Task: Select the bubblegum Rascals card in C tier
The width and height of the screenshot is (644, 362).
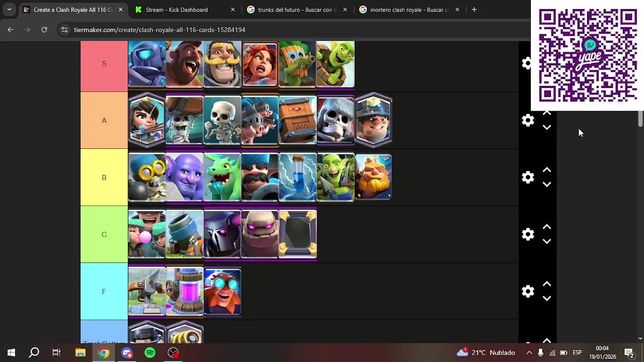Action: coord(147,234)
